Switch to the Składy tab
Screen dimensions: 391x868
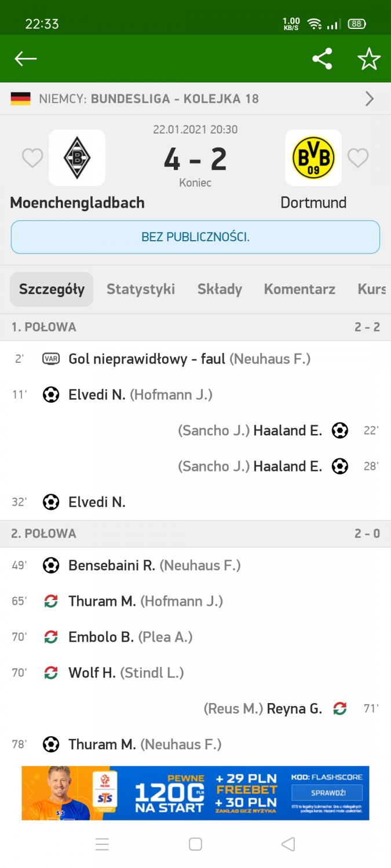tap(220, 289)
